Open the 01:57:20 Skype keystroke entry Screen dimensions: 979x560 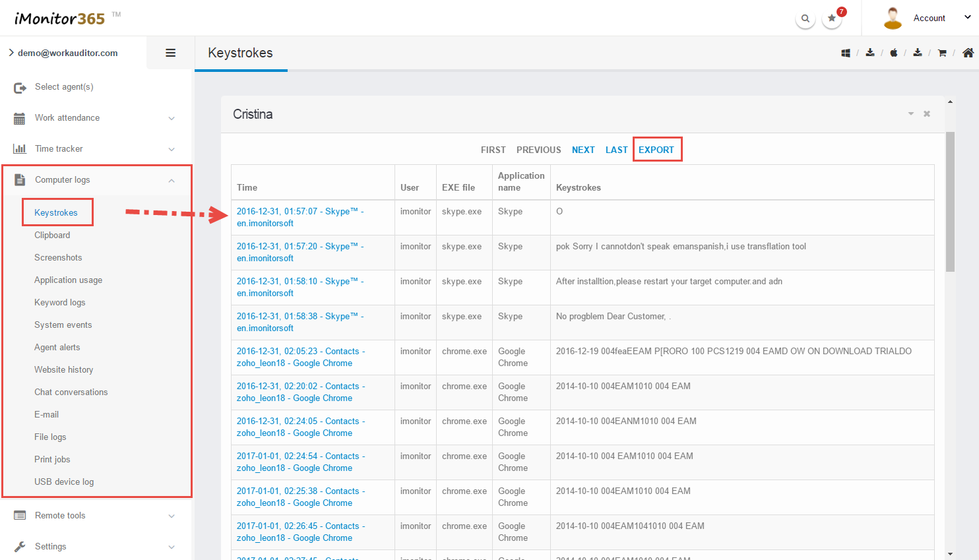(x=300, y=253)
